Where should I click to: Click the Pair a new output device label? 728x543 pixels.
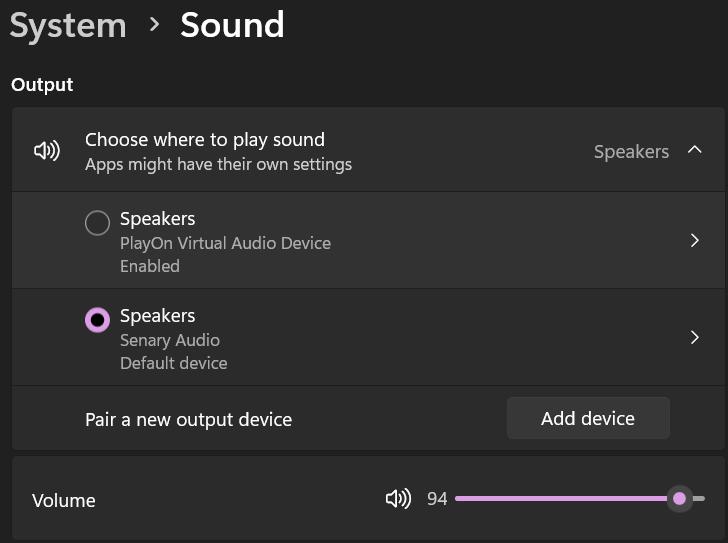pos(188,420)
